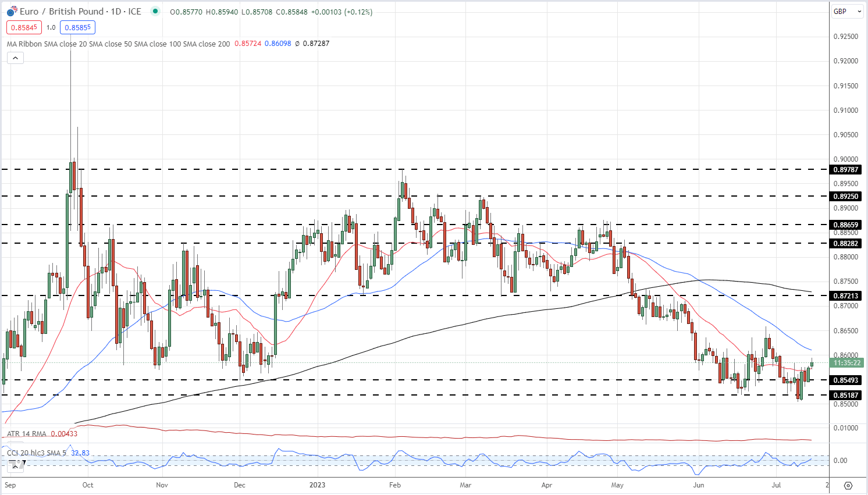
Task: Click the 0.00 CCI axis label
Action: pyautogui.click(x=841, y=461)
